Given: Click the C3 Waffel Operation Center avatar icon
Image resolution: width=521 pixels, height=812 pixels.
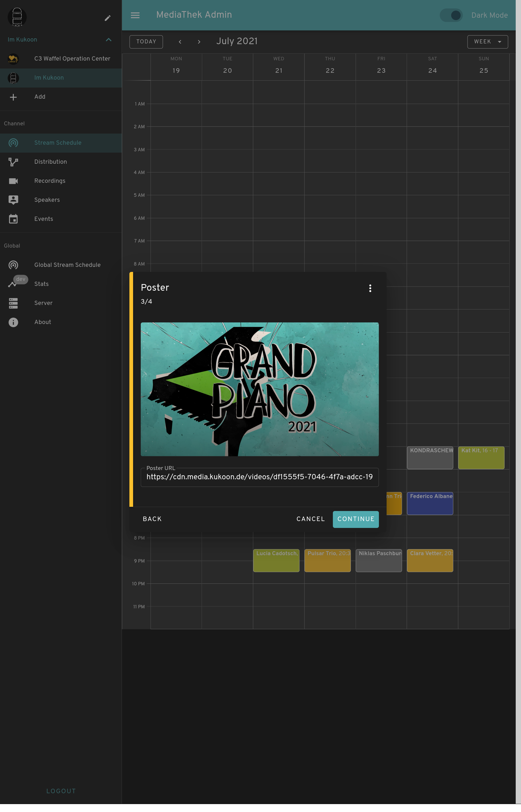Looking at the screenshot, I should [13, 59].
